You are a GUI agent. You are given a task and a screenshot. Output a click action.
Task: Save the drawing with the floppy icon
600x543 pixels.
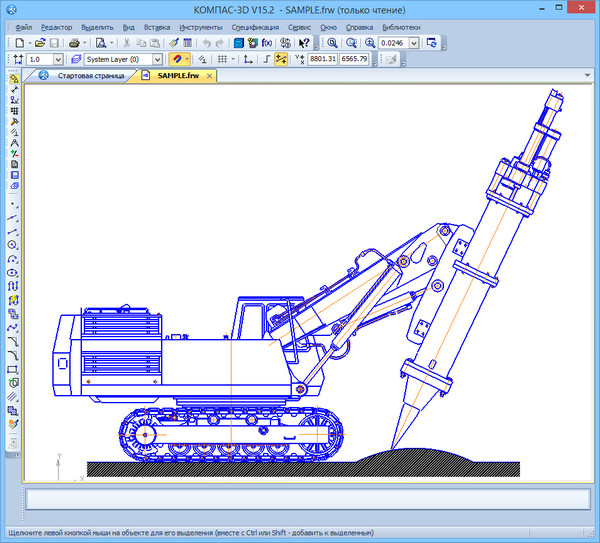[x=55, y=43]
